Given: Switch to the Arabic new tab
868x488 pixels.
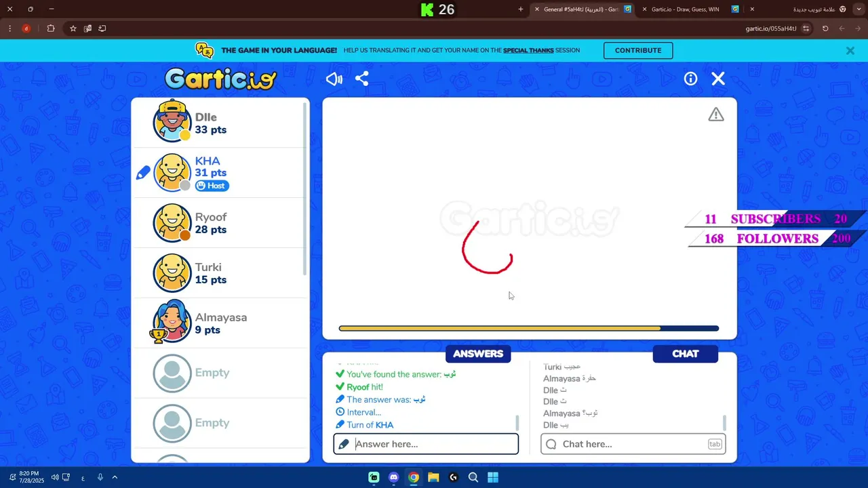Looking at the screenshot, I should 800,9.
